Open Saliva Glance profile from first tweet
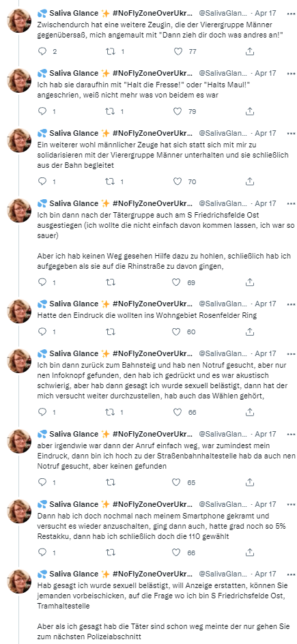The width and height of the screenshot is (297, 644). click(74, 13)
